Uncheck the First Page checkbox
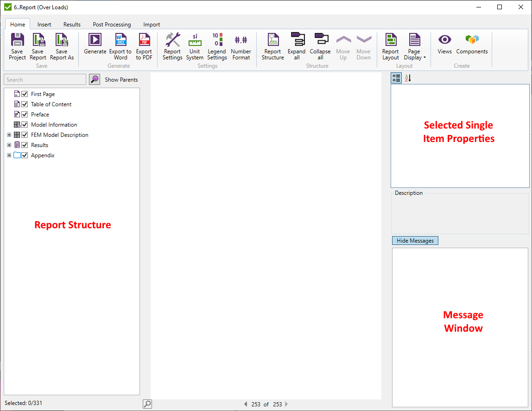This screenshot has width=532, height=411. (x=25, y=94)
